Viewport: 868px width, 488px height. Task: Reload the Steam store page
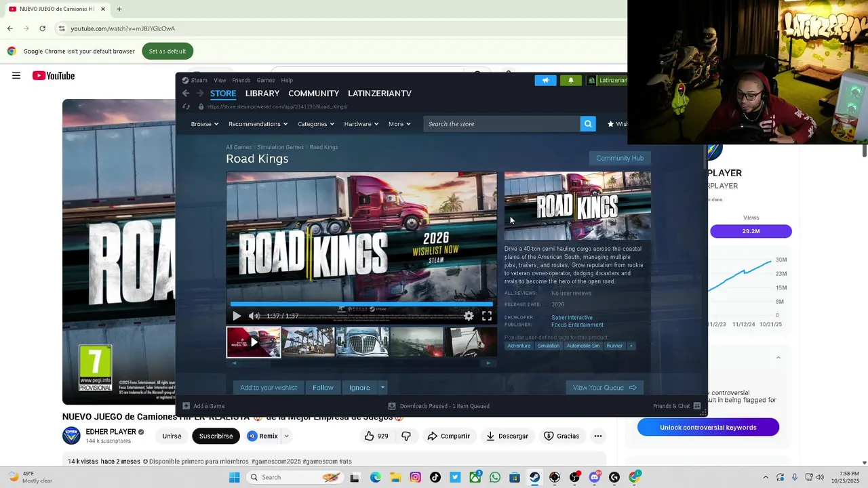[x=186, y=106]
